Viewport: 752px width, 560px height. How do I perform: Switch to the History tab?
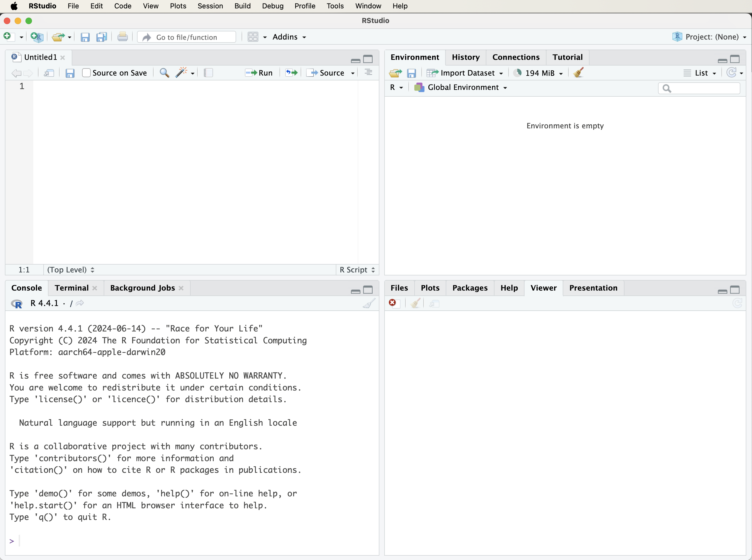pyautogui.click(x=466, y=57)
